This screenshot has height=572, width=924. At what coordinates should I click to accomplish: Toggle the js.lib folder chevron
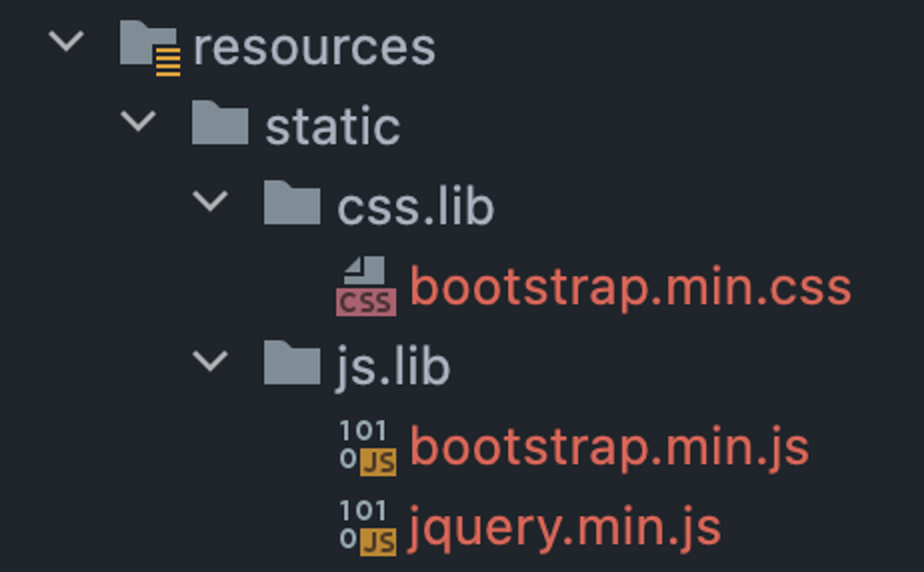click(x=210, y=361)
